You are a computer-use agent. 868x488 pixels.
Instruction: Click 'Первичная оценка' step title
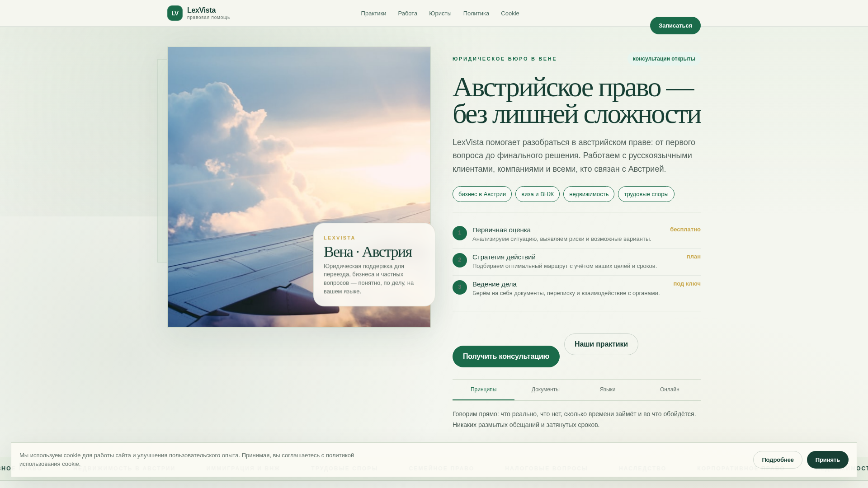coord(501,230)
